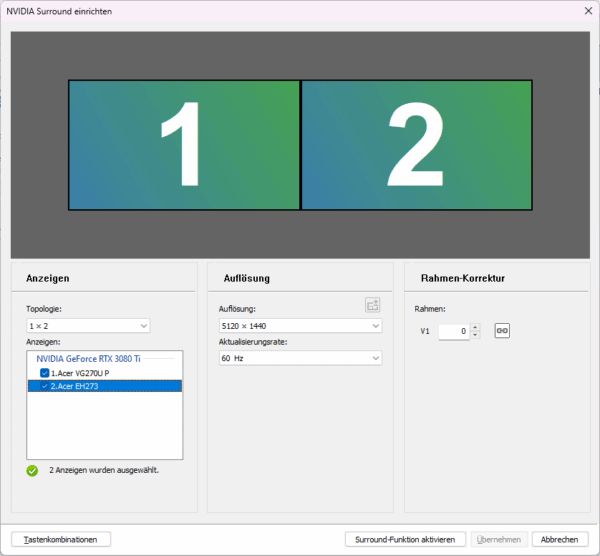Click the Surround-Funktion aktivieren button
The height and width of the screenshot is (556, 600).
tap(405, 540)
